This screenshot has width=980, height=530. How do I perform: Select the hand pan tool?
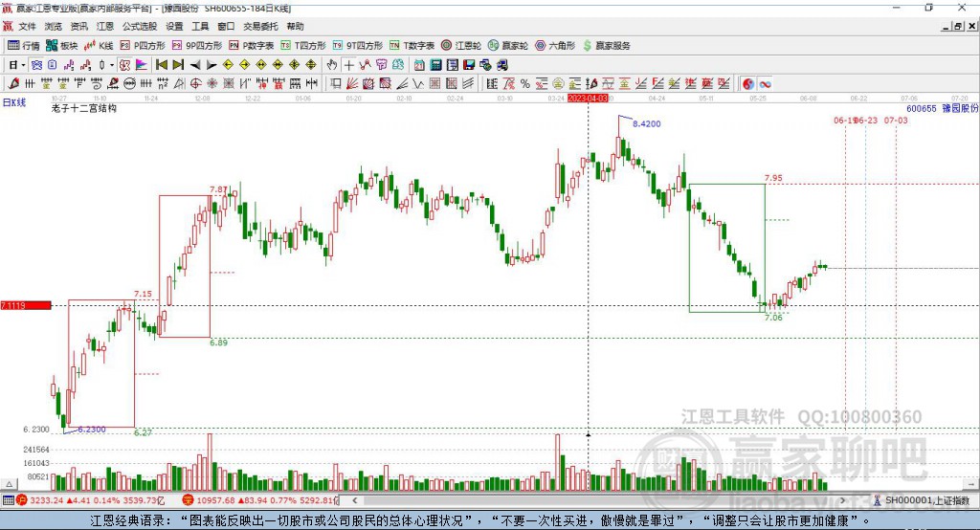click(332, 65)
